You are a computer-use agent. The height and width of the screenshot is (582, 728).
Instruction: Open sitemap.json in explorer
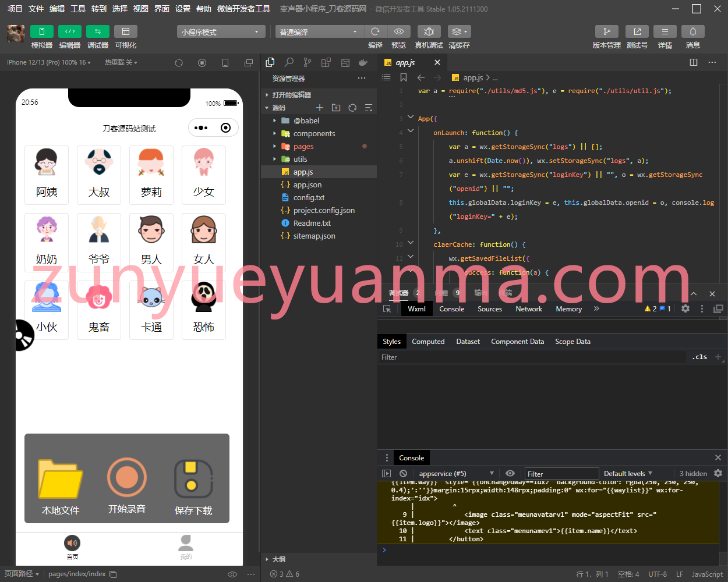coord(319,236)
